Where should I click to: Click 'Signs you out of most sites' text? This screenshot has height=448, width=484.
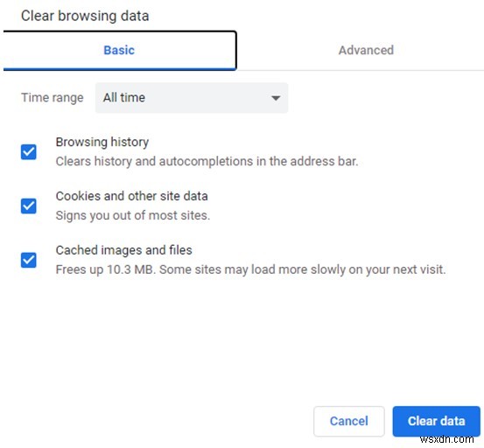click(x=133, y=215)
